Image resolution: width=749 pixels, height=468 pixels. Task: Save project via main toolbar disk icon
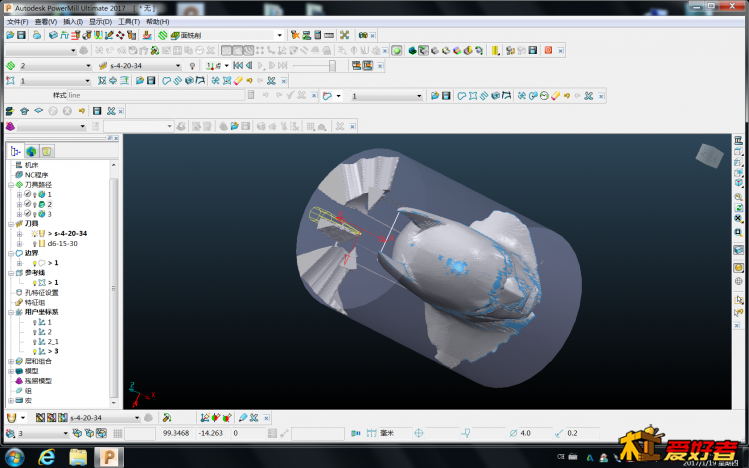click(21, 35)
